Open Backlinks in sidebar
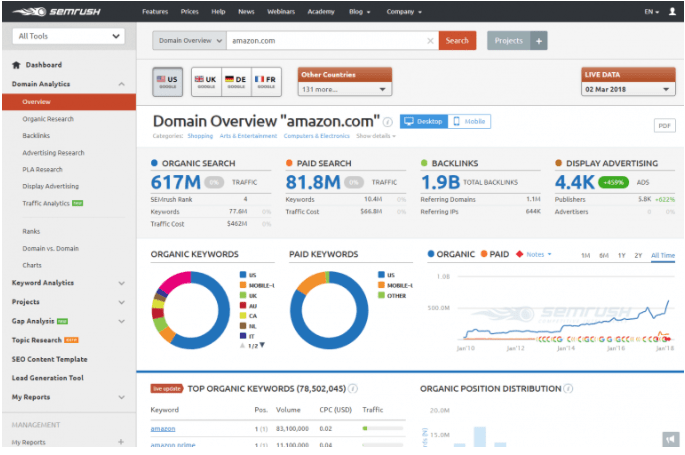Image resolution: width=685 pixels, height=455 pixels. [36, 136]
